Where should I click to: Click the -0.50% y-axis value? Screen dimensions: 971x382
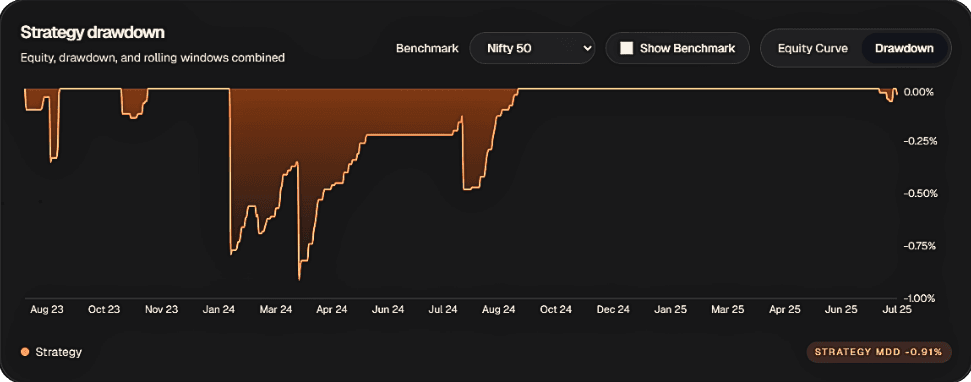(919, 193)
